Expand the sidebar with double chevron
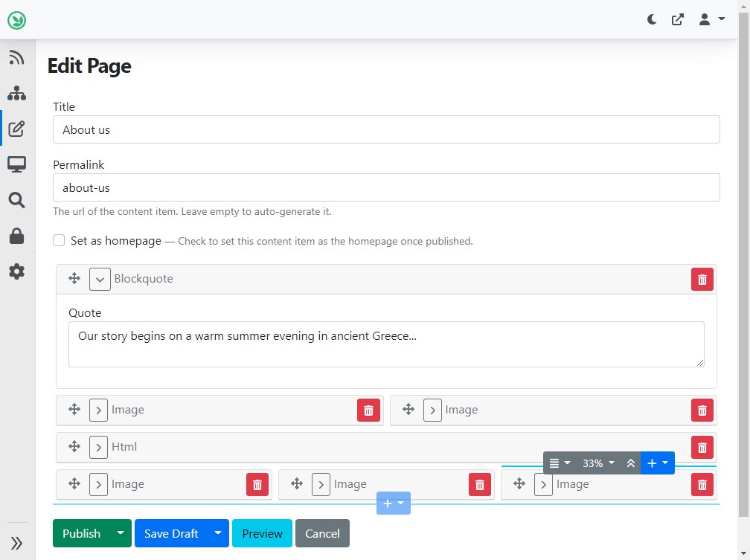The width and height of the screenshot is (750, 560). (x=16, y=543)
